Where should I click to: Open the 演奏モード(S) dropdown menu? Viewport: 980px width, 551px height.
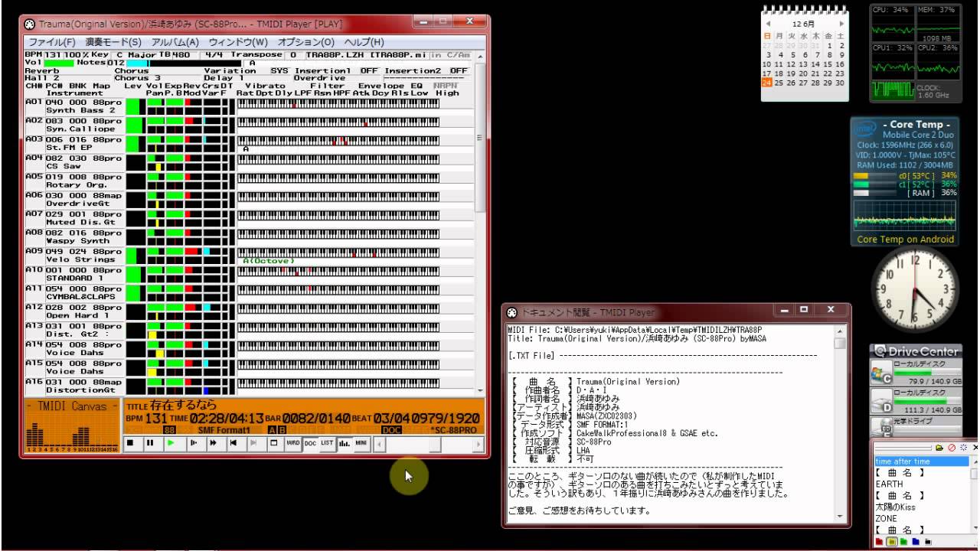[113, 42]
